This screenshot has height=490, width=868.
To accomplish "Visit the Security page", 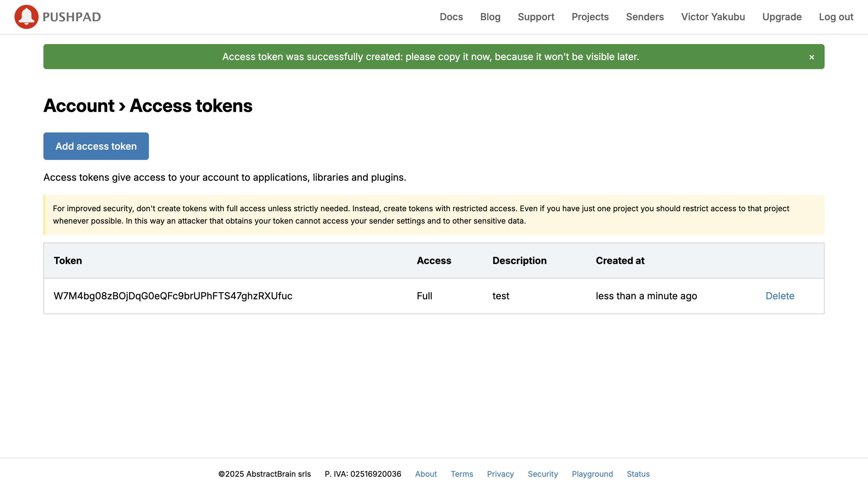I will click(x=543, y=474).
